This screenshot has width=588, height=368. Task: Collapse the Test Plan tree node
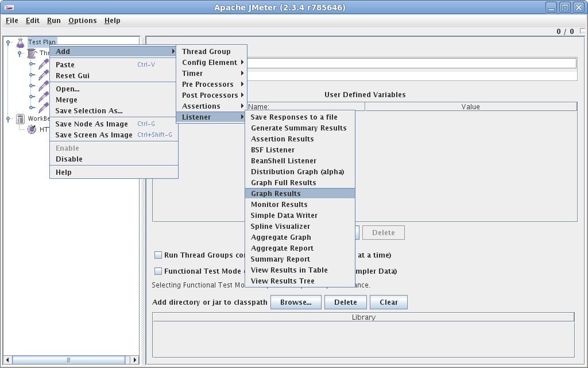pyautogui.click(x=8, y=43)
